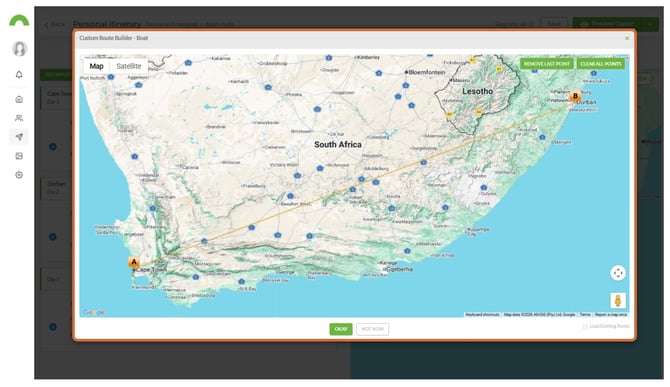The height and width of the screenshot is (387, 670).
Task: Click marker A at Cape Town
Action: click(x=134, y=262)
